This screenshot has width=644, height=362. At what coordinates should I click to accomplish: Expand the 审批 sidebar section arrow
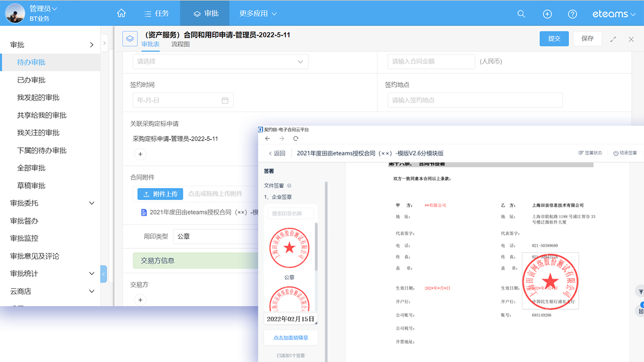[x=92, y=45]
